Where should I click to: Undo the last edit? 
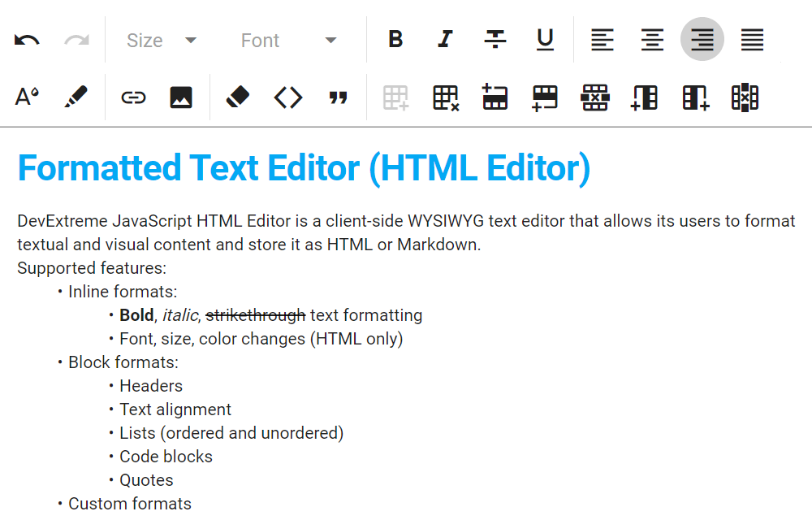pyautogui.click(x=27, y=40)
